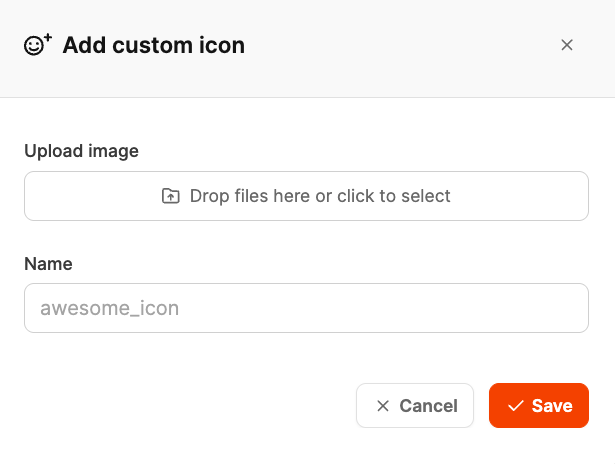
Task: Click the smiley-plus icon in the dialog header
Action: click(x=38, y=45)
